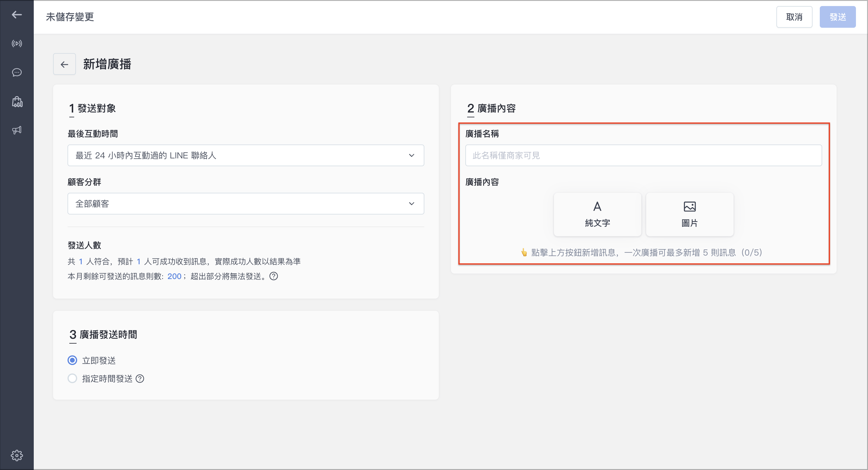Select the 指定時間發送 radio option
This screenshot has height=470, width=868.
72,379
